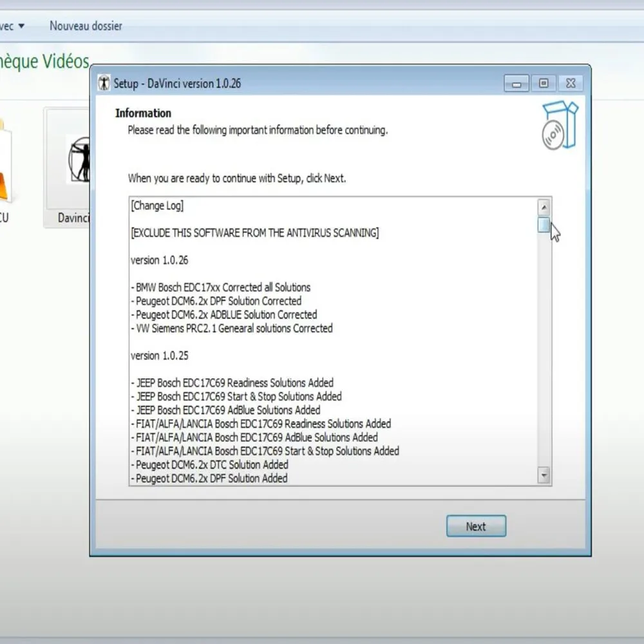
Task: Select the Davinci file thumbnail in Explorer
Action: 68,167
